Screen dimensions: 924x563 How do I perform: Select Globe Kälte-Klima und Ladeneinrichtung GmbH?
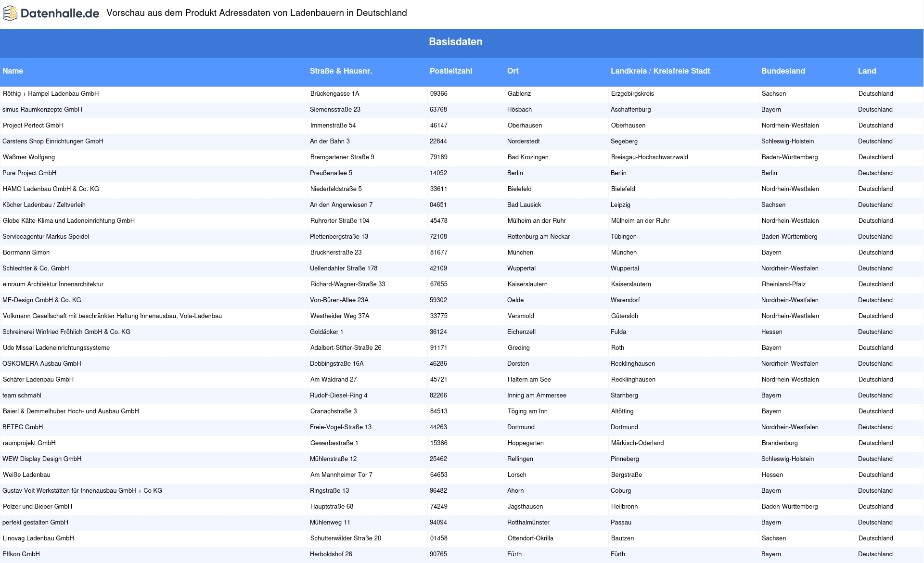point(69,220)
